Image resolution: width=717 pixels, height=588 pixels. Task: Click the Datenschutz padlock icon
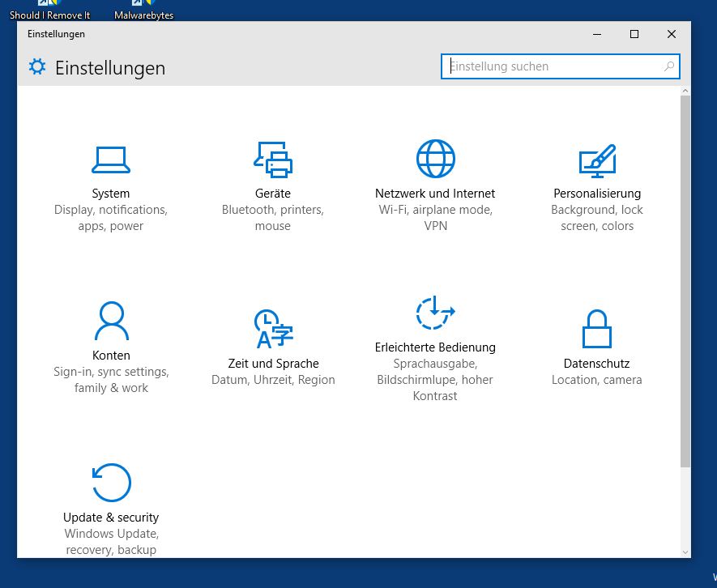pyautogui.click(x=597, y=329)
